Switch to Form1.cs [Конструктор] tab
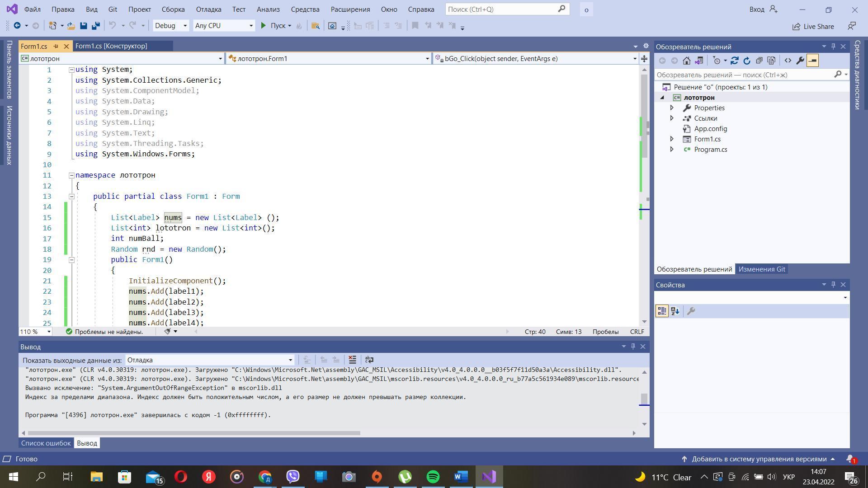The width and height of the screenshot is (868, 488). [x=111, y=46]
